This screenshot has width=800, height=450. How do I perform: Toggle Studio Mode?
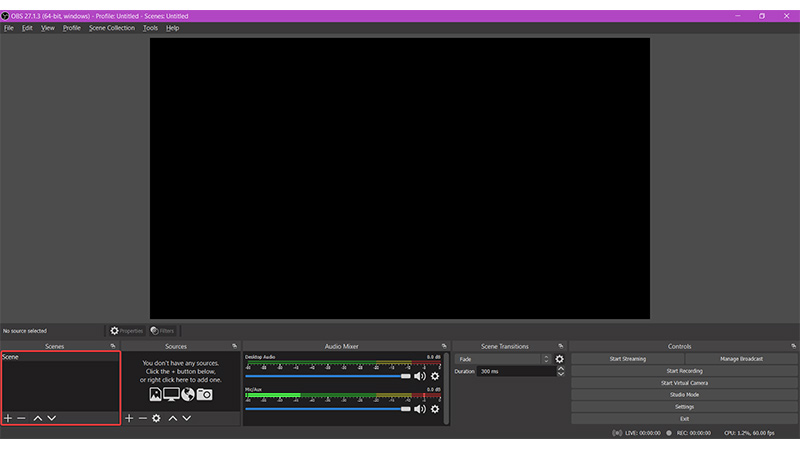pyautogui.click(x=684, y=395)
